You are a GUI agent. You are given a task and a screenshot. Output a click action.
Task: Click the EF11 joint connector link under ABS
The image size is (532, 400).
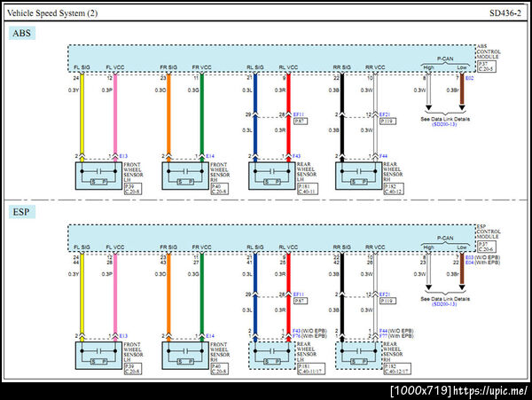[299, 114]
